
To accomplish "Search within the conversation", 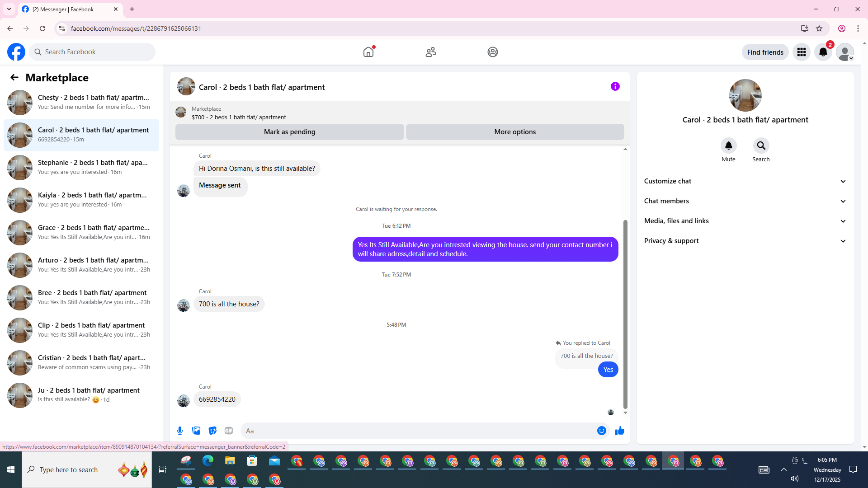I will [761, 146].
